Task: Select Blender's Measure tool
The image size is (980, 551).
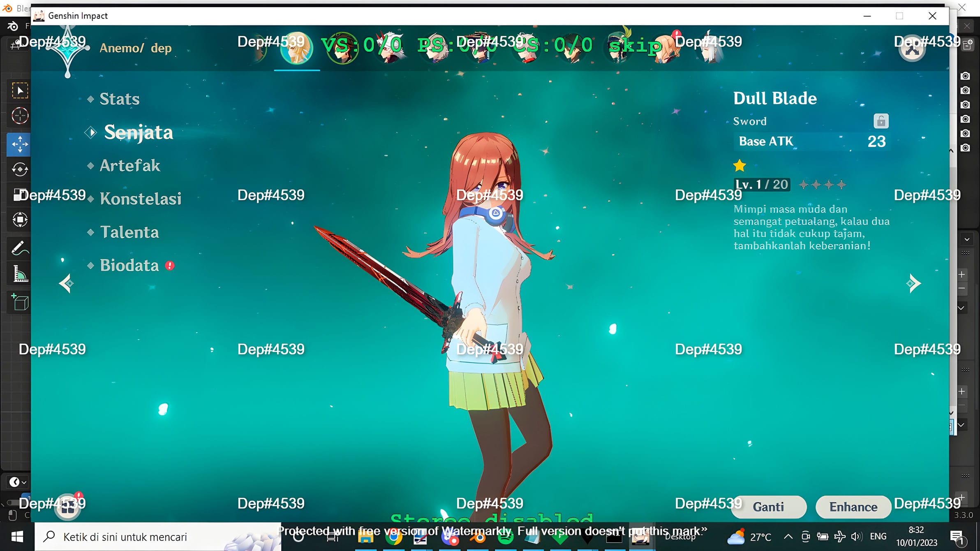Action: [x=20, y=273]
